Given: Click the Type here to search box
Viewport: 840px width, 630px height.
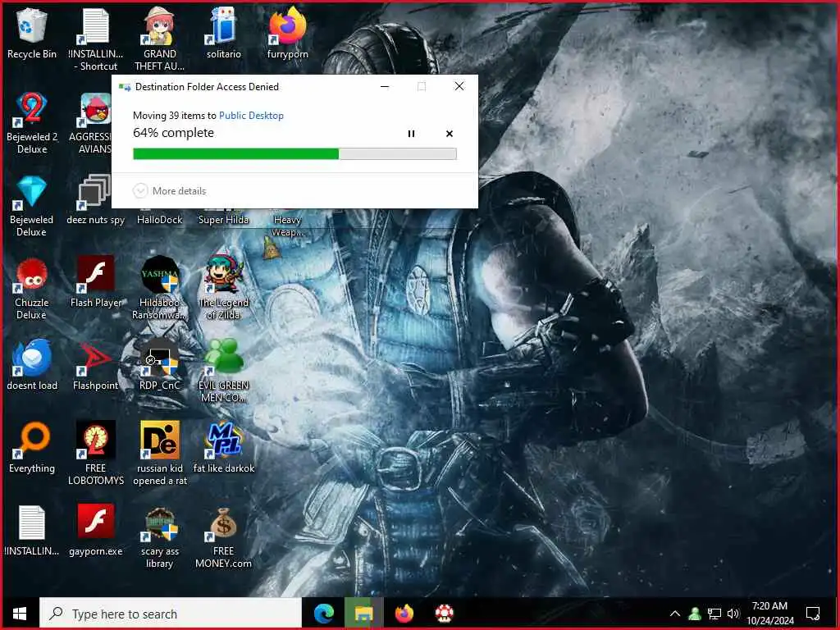Looking at the screenshot, I should (171, 614).
